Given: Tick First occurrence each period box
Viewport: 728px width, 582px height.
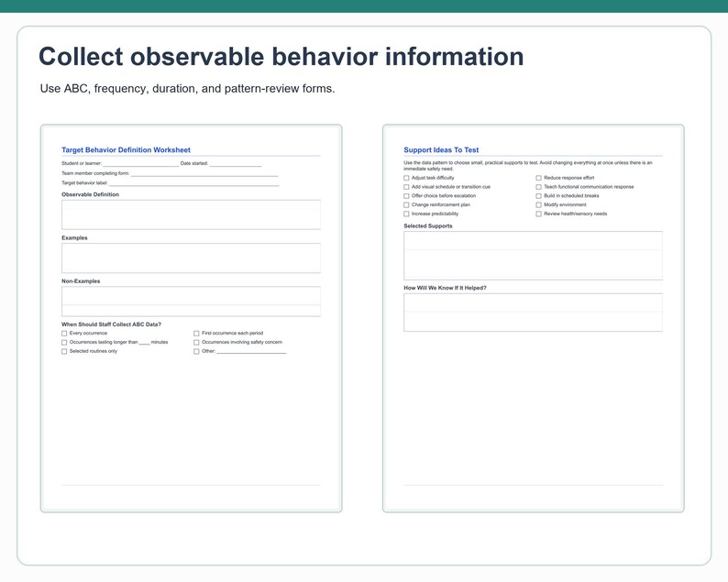Looking at the screenshot, I should (196, 334).
